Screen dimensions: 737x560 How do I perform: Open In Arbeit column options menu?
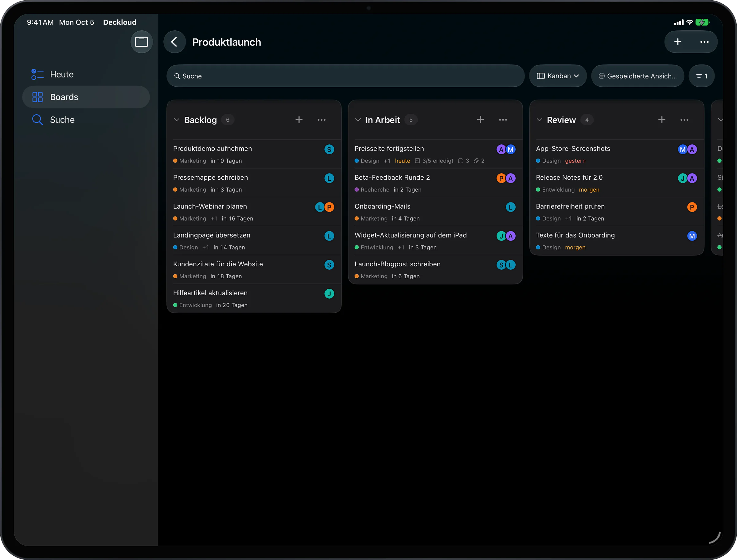[x=503, y=120]
